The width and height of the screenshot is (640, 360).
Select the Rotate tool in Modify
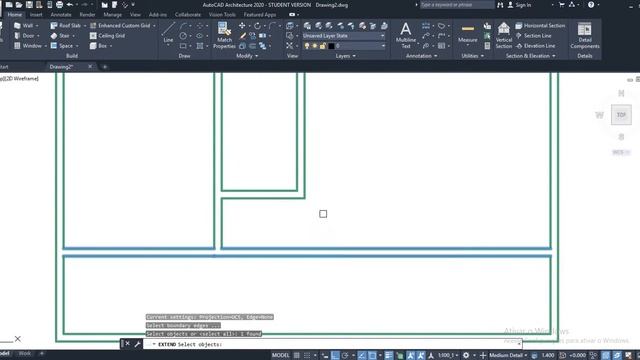pyautogui.click(x=257, y=26)
